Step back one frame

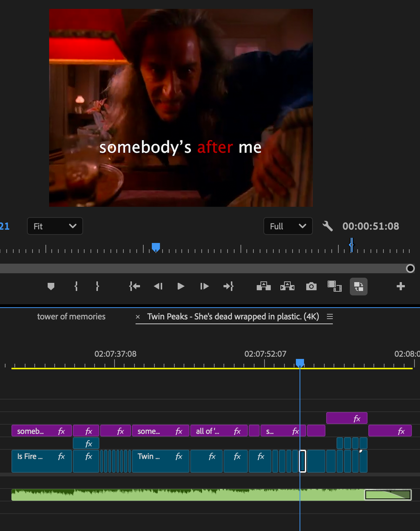coord(158,286)
